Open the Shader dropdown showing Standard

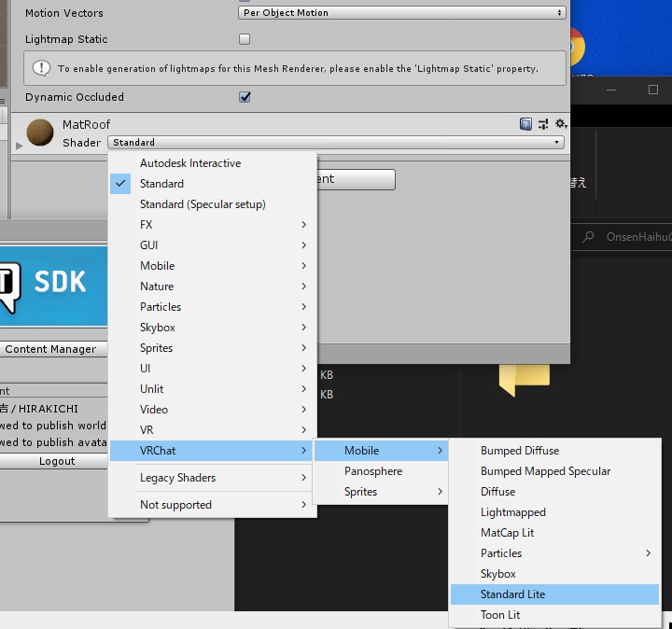coord(336,142)
